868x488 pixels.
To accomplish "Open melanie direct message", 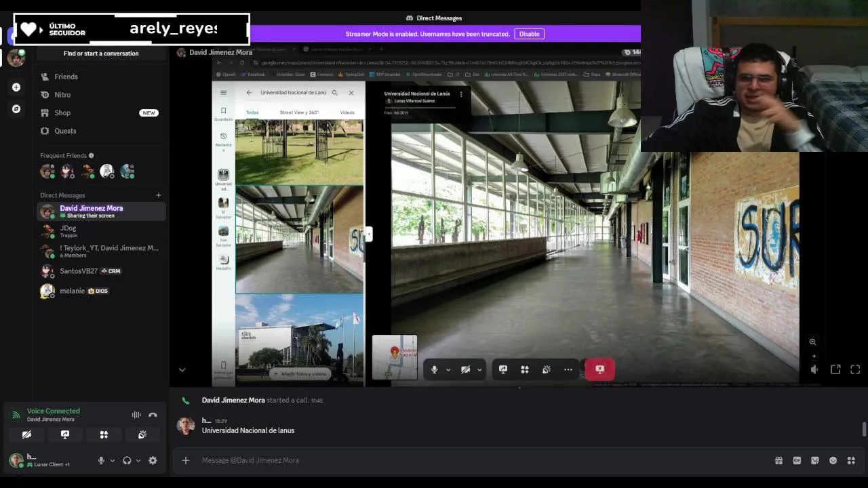I will point(101,291).
